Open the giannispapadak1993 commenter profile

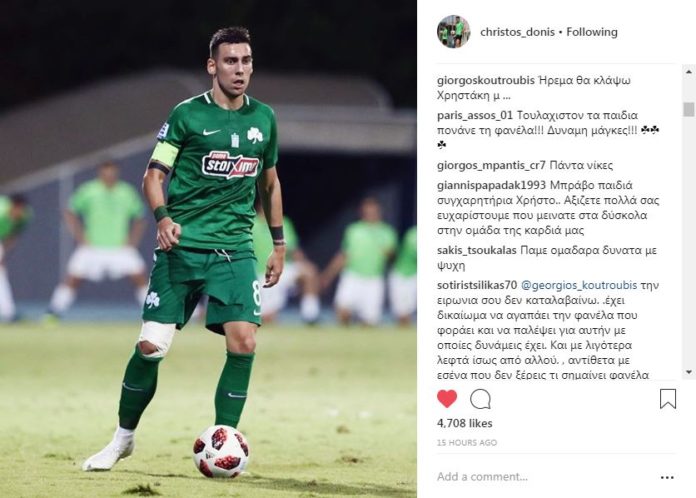pos(490,185)
